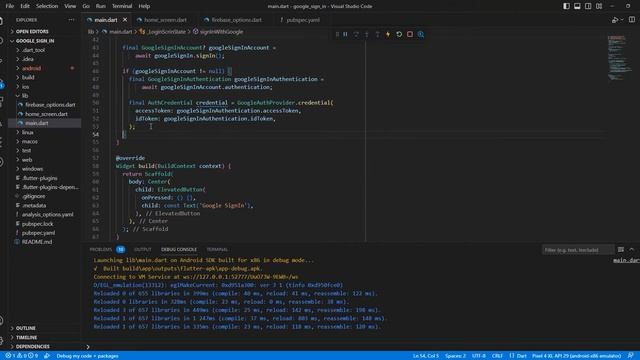Change indentation via Spaces: 2
Screen dimensions: 640x360
(456, 356)
